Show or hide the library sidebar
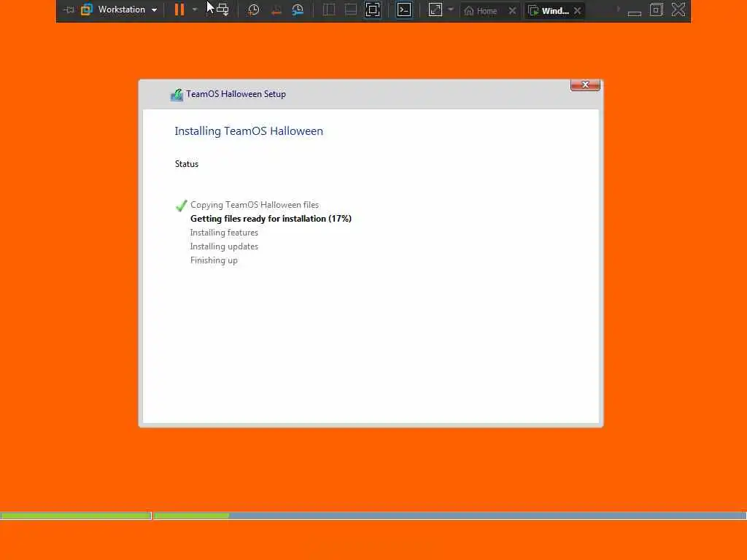Image resolution: width=747 pixels, height=560 pixels. click(329, 9)
